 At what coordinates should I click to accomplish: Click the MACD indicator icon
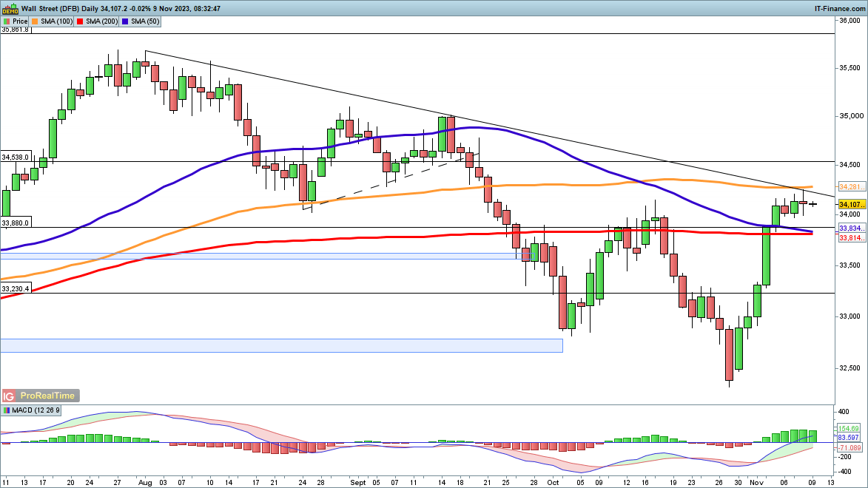[x=7, y=410]
